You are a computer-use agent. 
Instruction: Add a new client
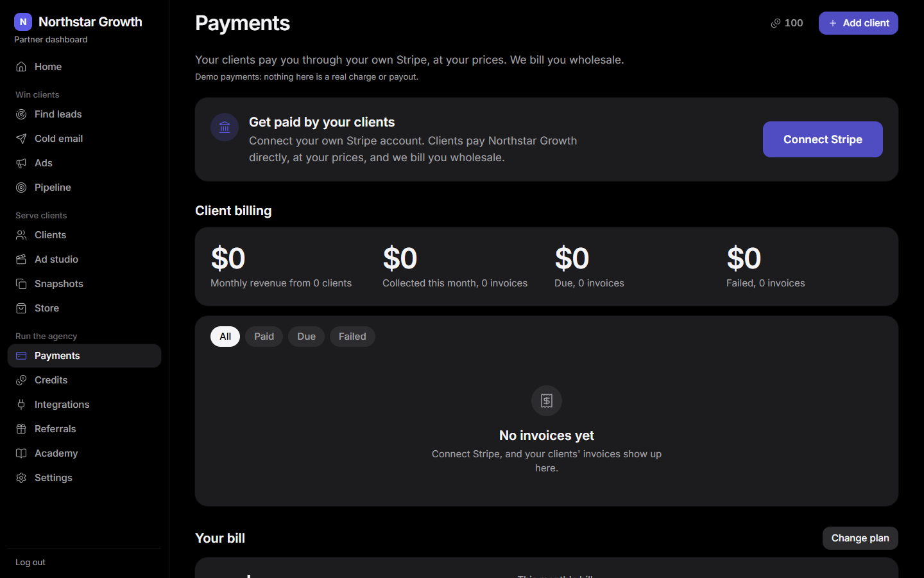pos(859,23)
